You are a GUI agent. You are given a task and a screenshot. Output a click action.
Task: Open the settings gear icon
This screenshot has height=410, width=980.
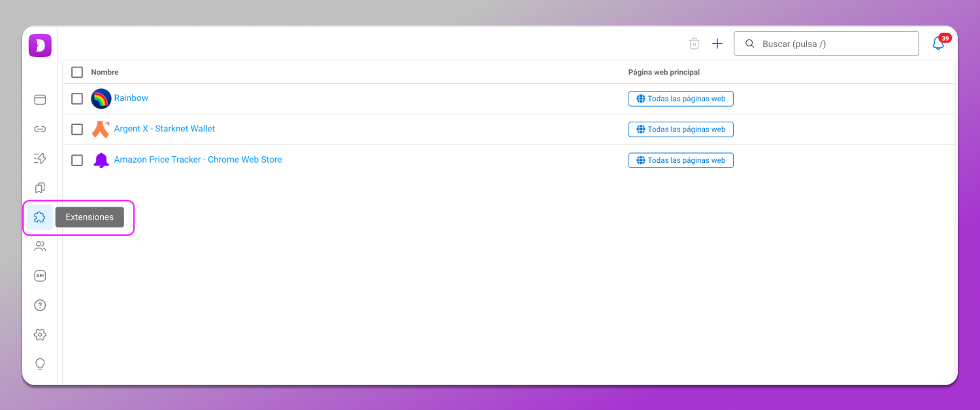(x=40, y=335)
